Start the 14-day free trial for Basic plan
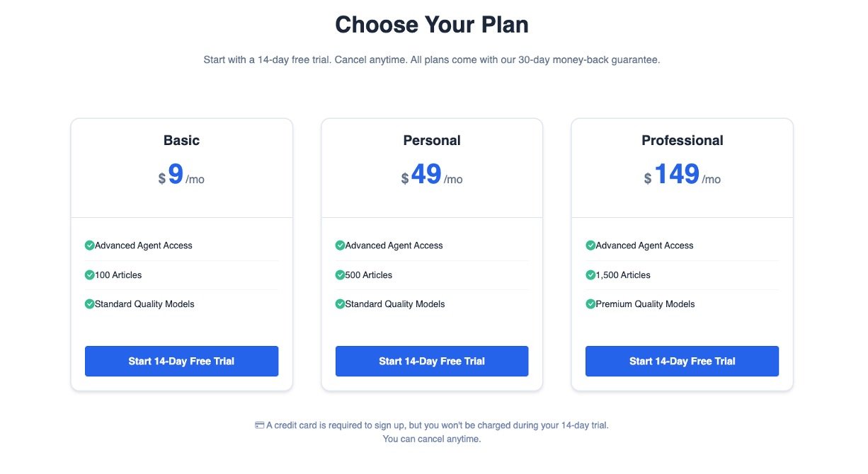The height and width of the screenshot is (474, 868). (181, 361)
